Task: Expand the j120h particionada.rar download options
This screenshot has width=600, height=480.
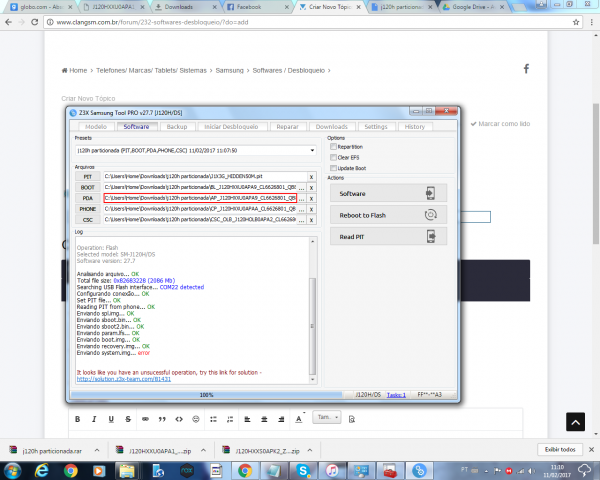Action: [97, 451]
